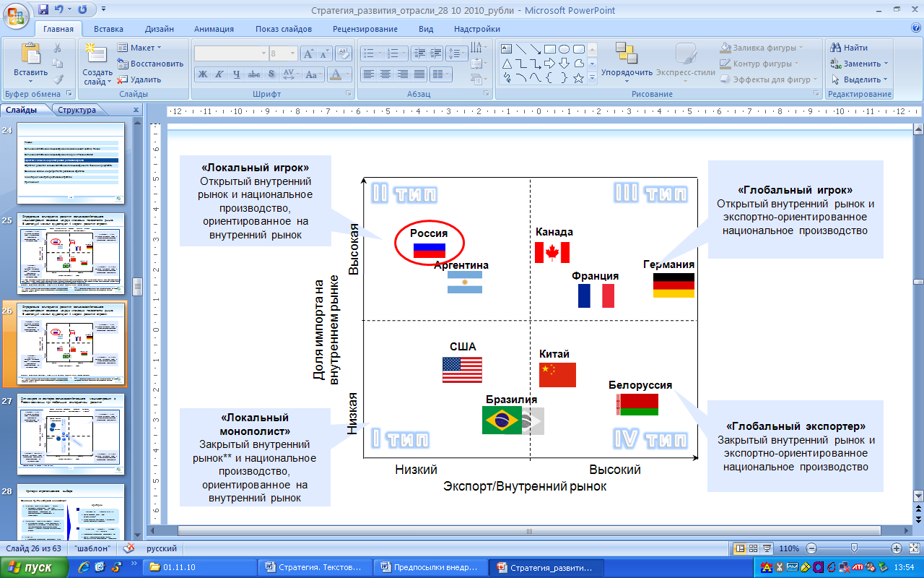Image resolution: width=924 pixels, height=578 pixels.
Task: Open the Анимация ribbon tab
Action: pos(214,29)
